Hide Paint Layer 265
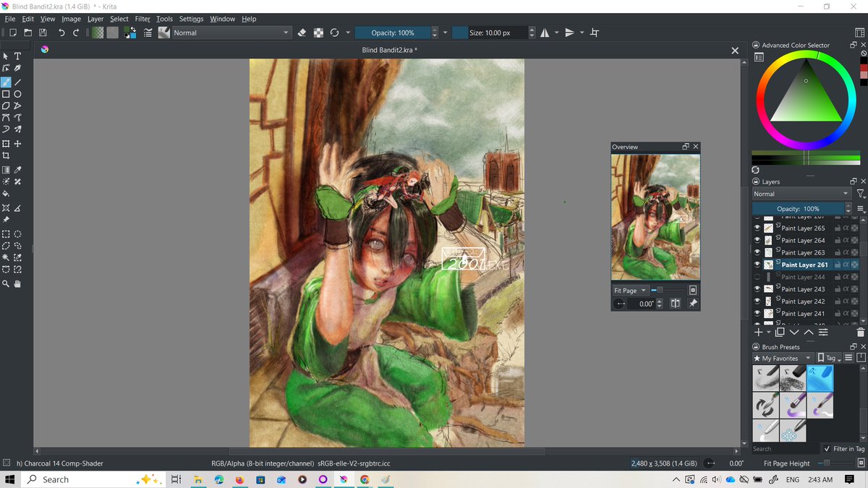The image size is (868, 488). [x=757, y=228]
